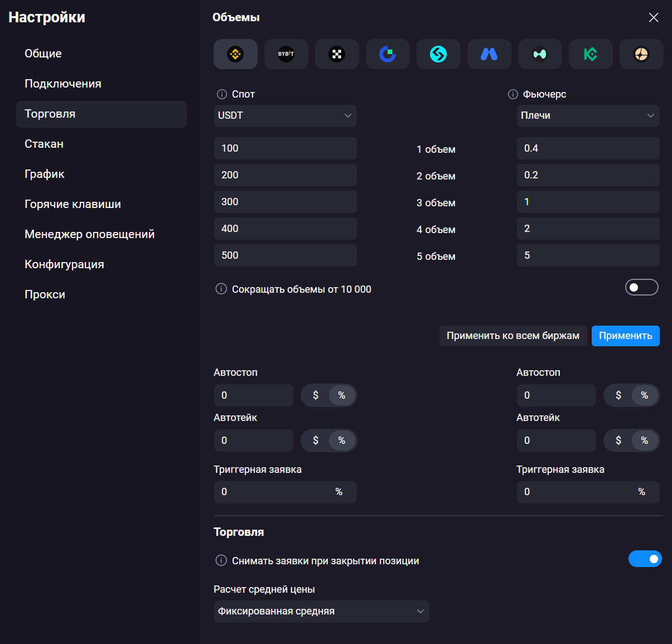
Task: Click the info icon next to Фьючерс
Action: pos(513,94)
